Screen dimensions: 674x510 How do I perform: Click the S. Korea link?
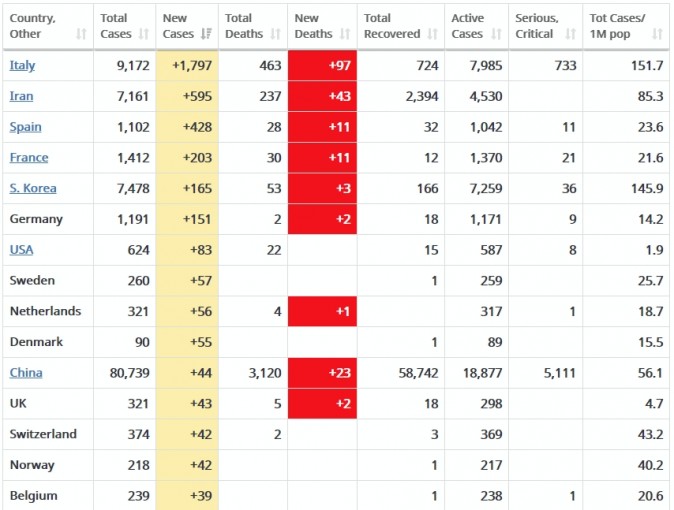coord(33,188)
